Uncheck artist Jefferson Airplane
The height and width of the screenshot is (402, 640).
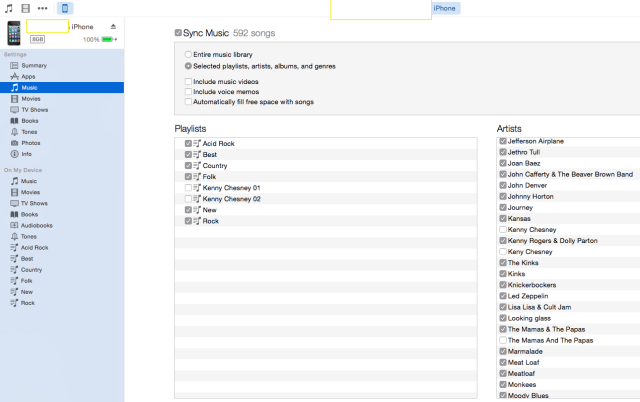(503, 141)
